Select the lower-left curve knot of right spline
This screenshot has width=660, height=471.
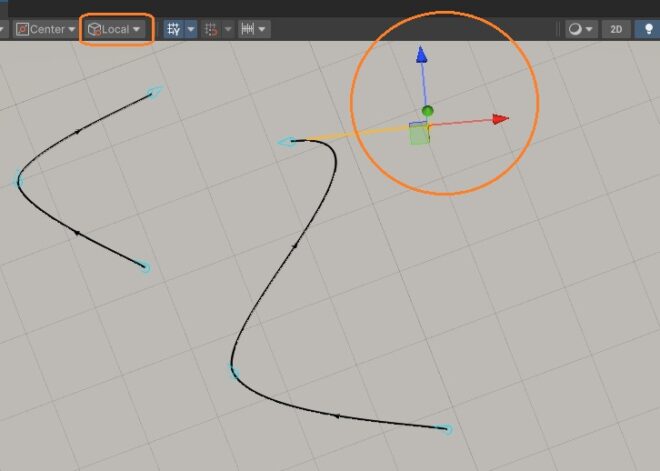[234, 372]
